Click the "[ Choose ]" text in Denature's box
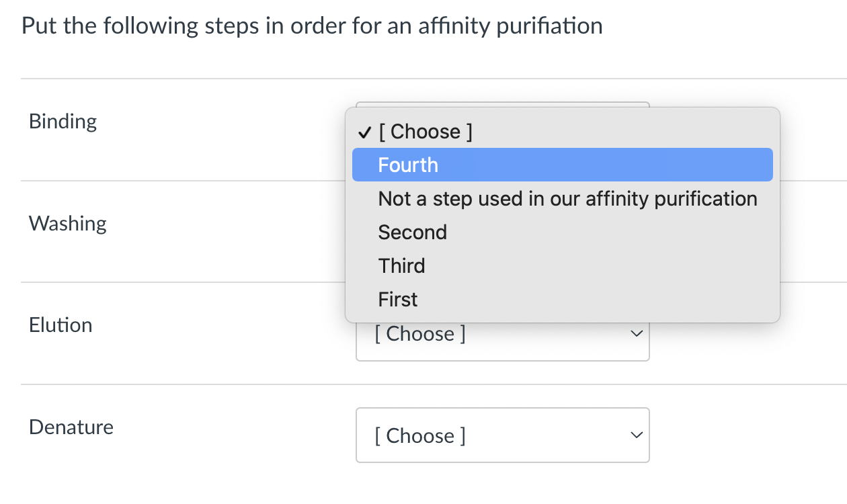The height and width of the screenshot is (504, 847). 420,435
